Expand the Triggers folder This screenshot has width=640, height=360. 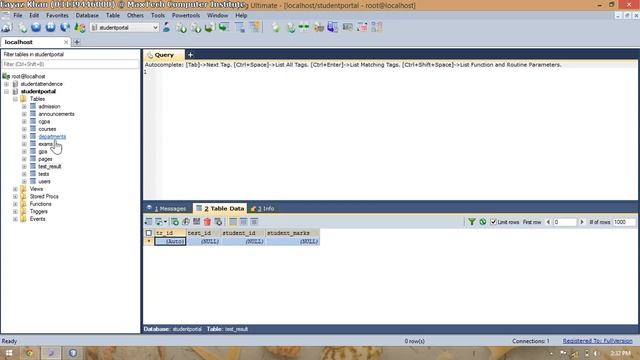[15, 212]
